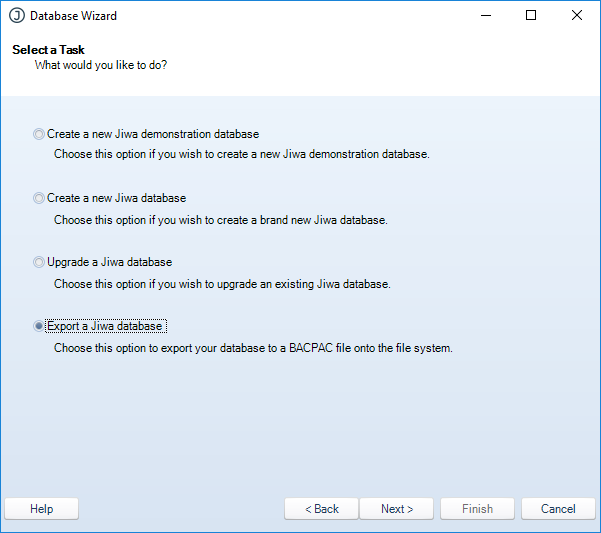Click the 'brand new Jiwa database' description
The height and width of the screenshot is (533, 601).
coord(220,220)
